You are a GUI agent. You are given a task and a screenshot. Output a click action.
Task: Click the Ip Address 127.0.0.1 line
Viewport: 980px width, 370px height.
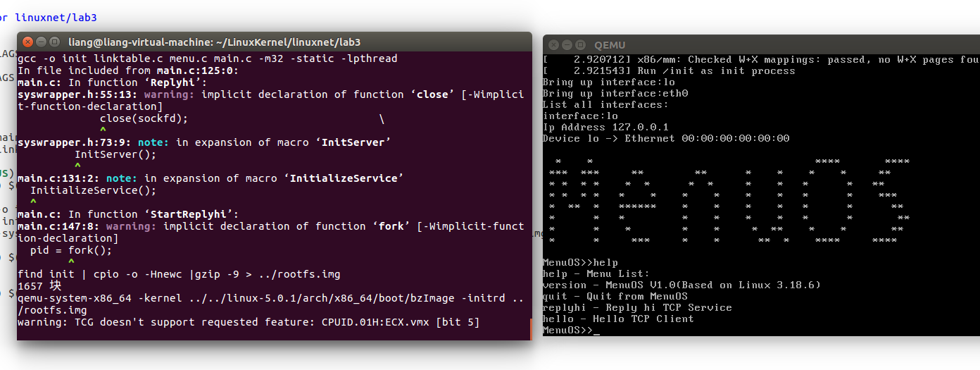[x=605, y=128]
